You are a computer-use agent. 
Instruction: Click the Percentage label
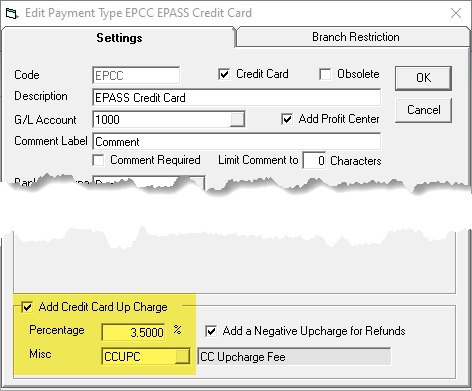pos(57,330)
